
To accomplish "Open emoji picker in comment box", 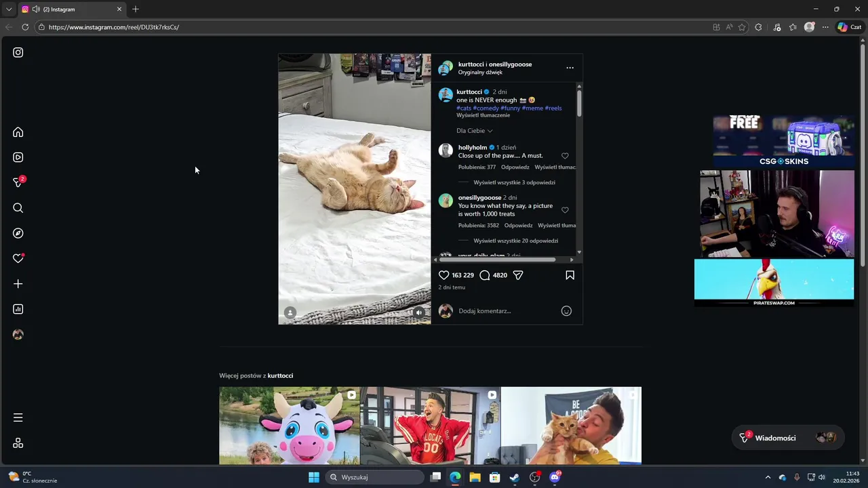I will pos(566,311).
